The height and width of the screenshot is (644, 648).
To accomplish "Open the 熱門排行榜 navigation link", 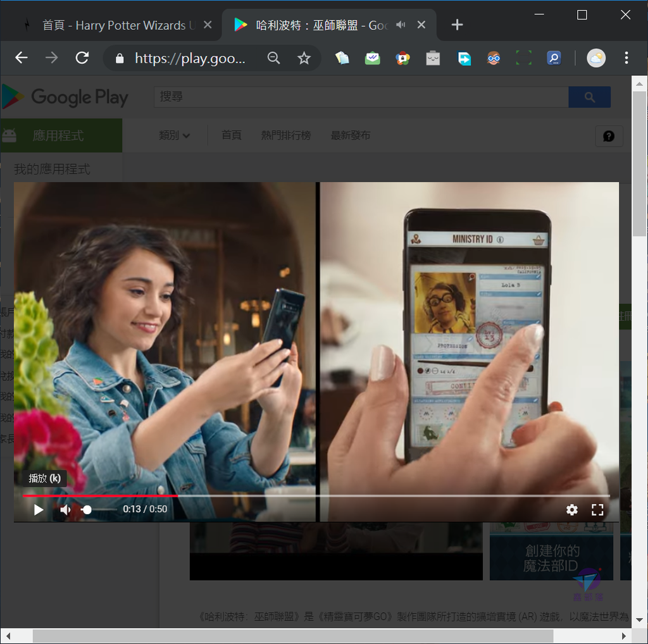I will 285,135.
